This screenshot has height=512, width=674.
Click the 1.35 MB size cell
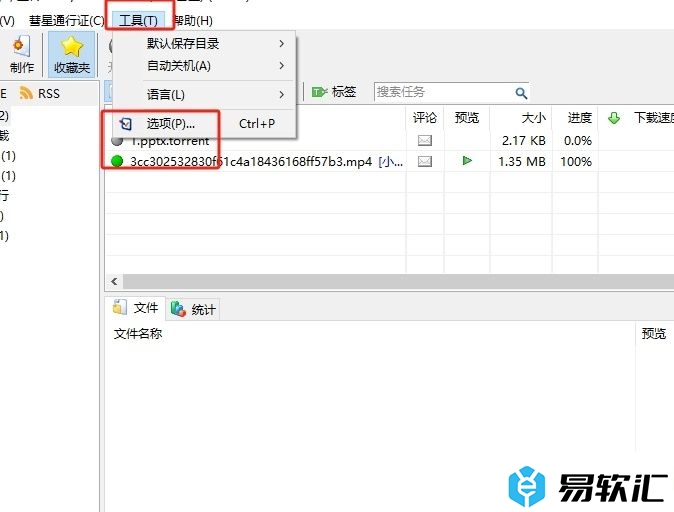(x=522, y=162)
